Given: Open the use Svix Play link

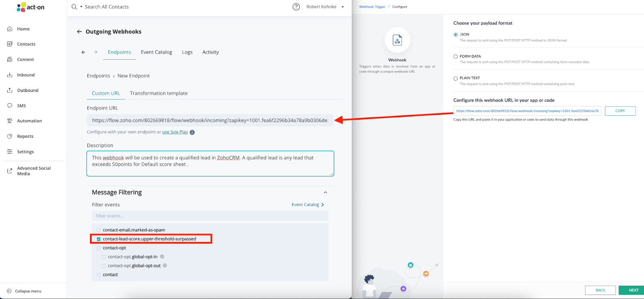Looking at the screenshot, I should (175, 132).
